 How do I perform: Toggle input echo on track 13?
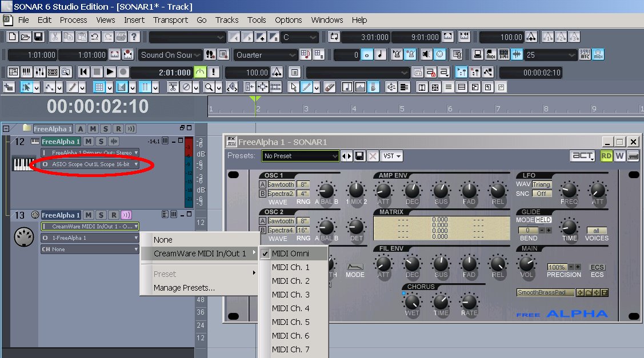click(x=126, y=215)
